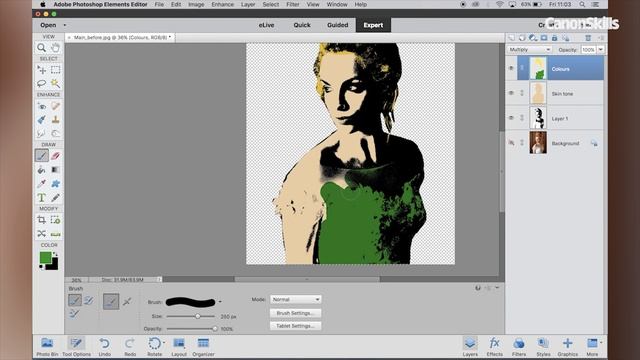
Task: Select the Recompose tool
Action: [56, 220]
